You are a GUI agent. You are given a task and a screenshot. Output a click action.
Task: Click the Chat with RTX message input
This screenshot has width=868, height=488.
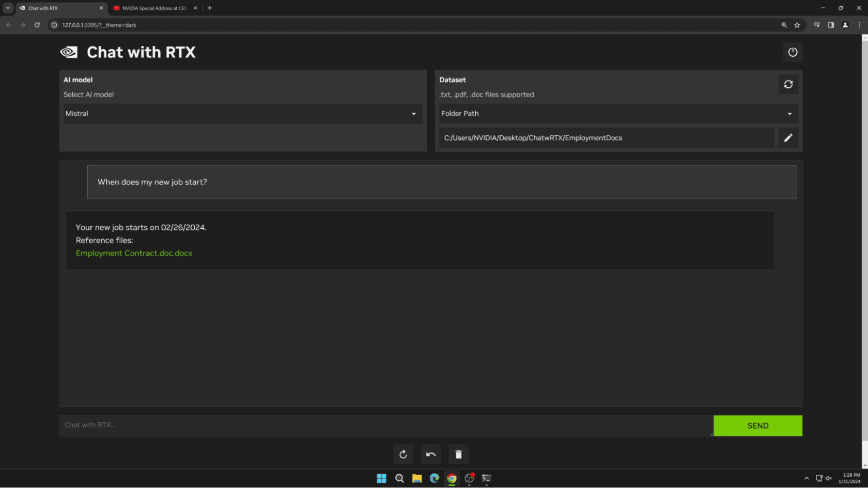point(385,425)
